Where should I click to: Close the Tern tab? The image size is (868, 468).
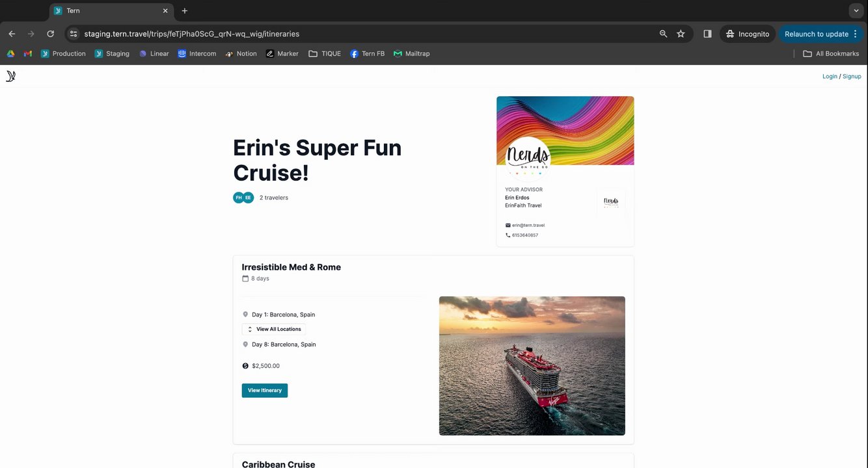[165, 11]
